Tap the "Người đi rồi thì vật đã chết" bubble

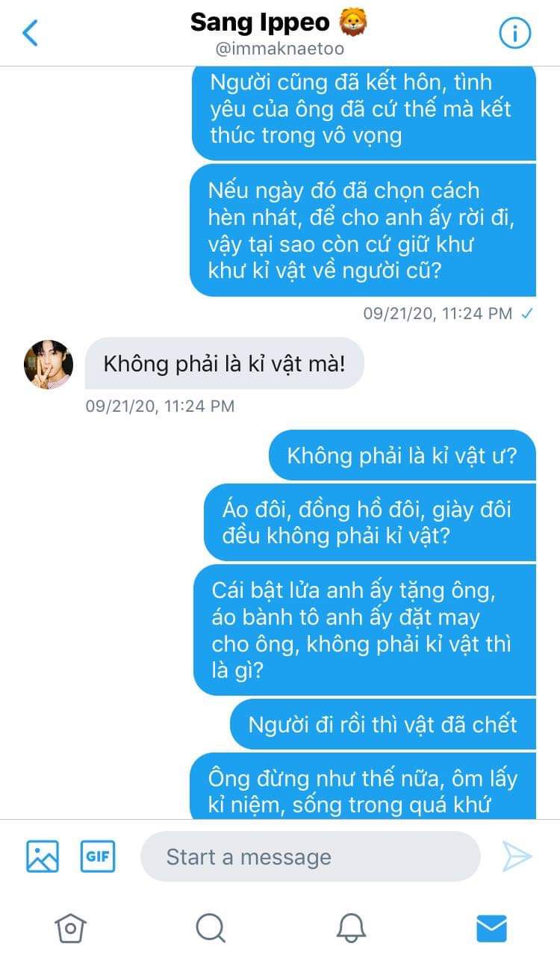(383, 724)
